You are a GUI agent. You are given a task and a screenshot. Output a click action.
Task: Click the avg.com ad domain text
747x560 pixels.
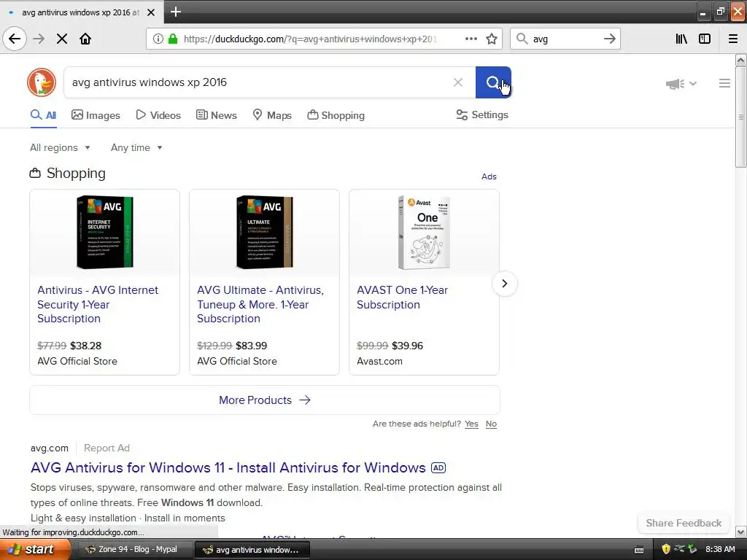[50, 448]
